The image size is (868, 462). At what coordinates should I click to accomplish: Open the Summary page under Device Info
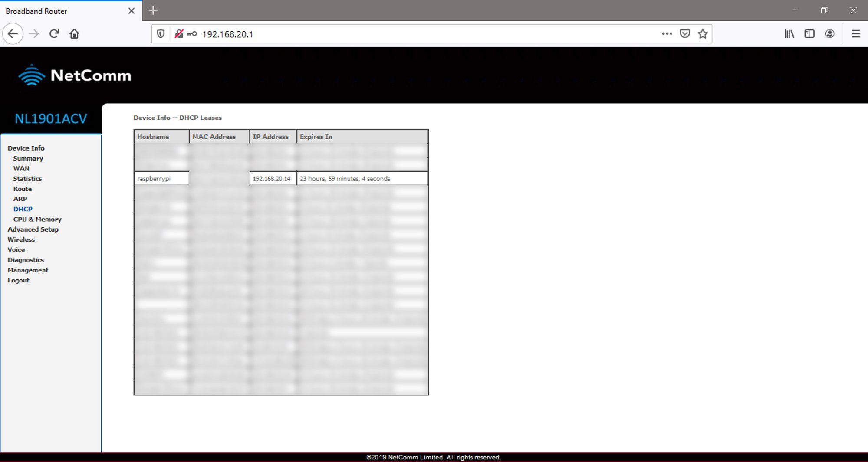point(28,158)
